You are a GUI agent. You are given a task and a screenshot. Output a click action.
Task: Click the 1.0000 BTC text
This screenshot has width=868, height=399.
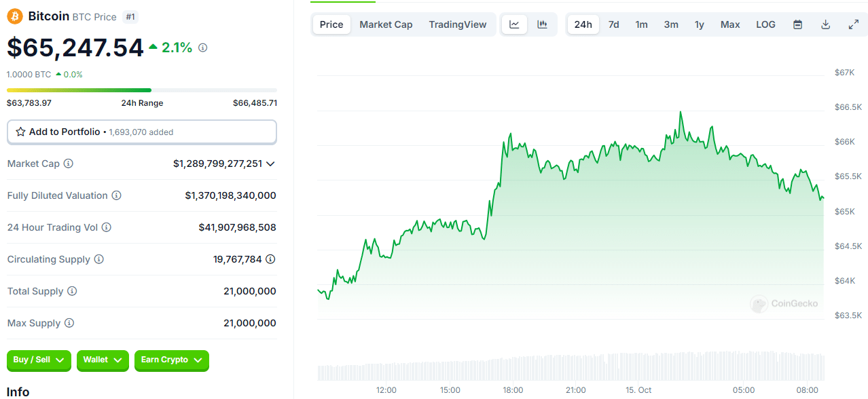pyautogui.click(x=29, y=75)
